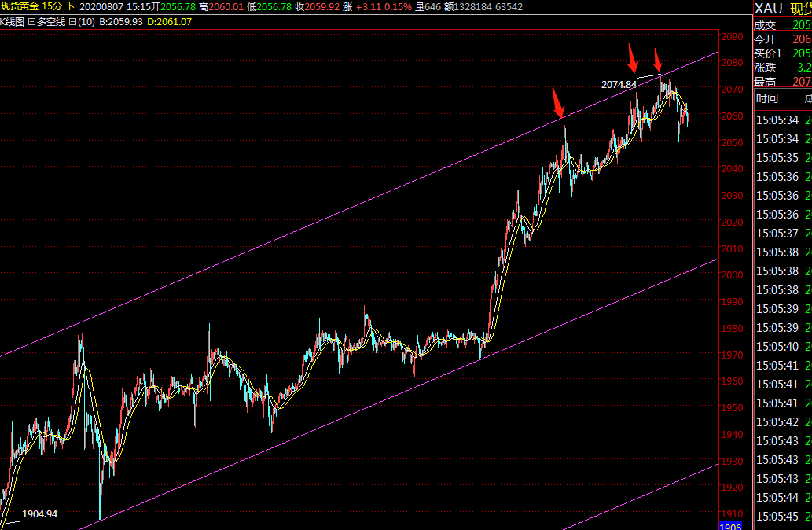The image size is (812, 530).
Task: Collapse the (10) parameter box toggle
Action: (72, 22)
